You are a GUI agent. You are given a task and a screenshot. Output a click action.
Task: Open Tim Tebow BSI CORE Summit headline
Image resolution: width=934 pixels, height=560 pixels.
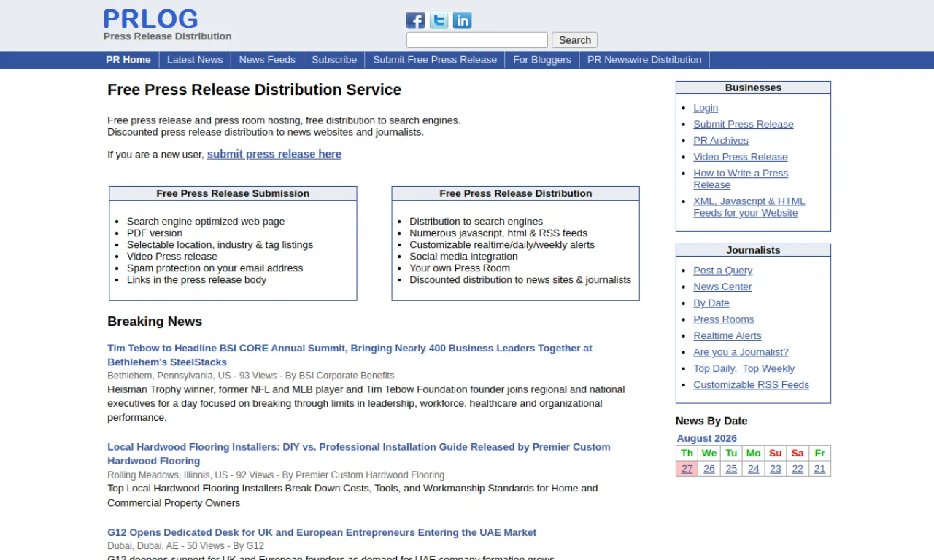350,355
